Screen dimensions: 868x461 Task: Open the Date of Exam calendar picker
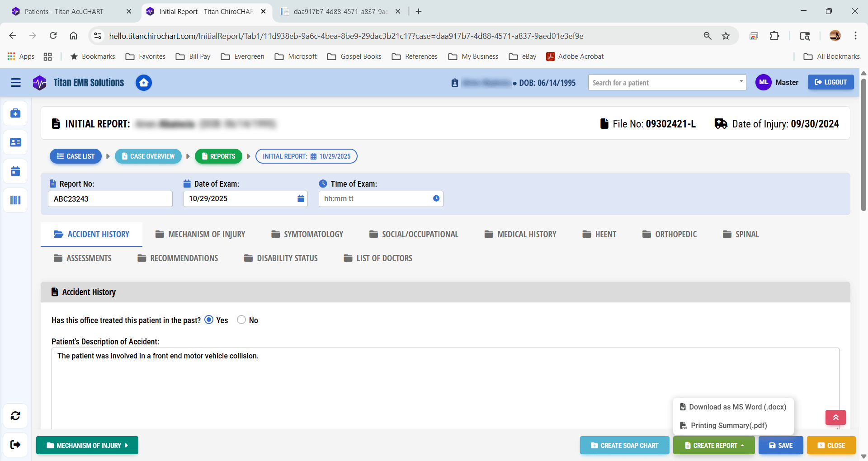(301, 198)
